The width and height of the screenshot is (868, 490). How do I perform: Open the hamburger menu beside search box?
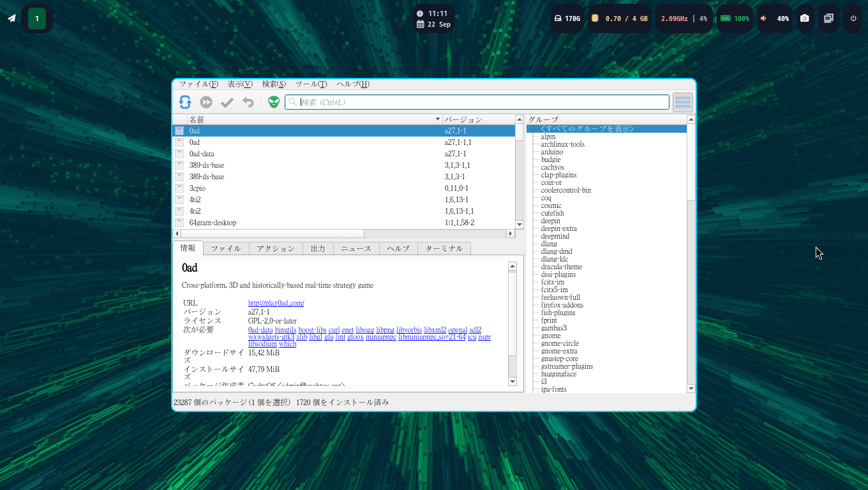(x=682, y=102)
